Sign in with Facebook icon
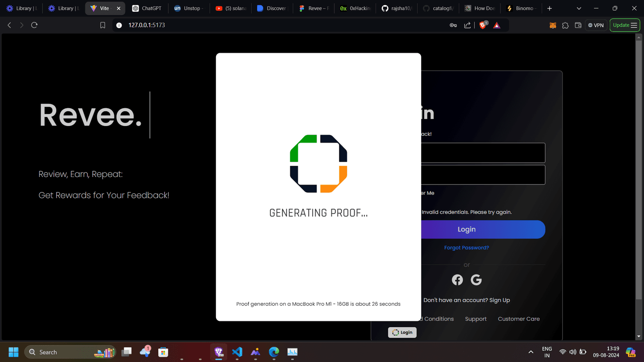Screen dimensions: 644x362 457,280
